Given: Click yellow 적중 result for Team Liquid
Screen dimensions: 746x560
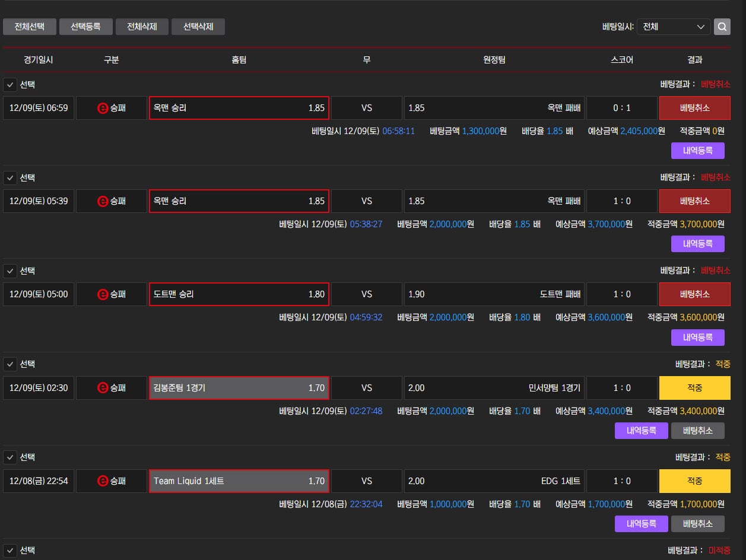Looking at the screenshot, I should (x=695, y=481).
